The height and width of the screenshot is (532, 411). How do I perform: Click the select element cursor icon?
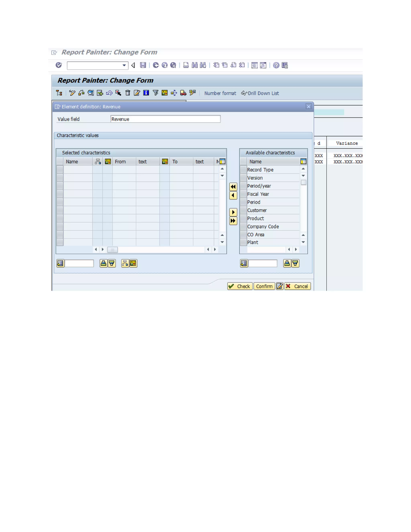[x=118, y=93]
